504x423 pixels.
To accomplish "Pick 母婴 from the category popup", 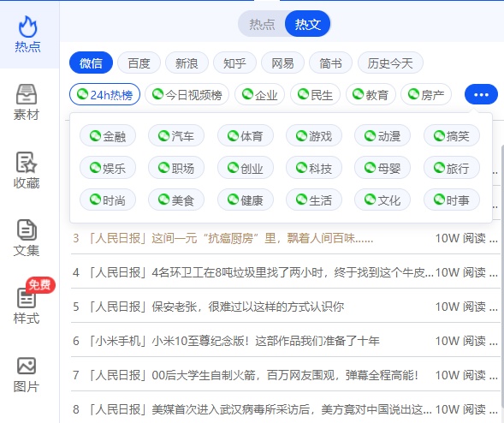I will coord(382,168).
